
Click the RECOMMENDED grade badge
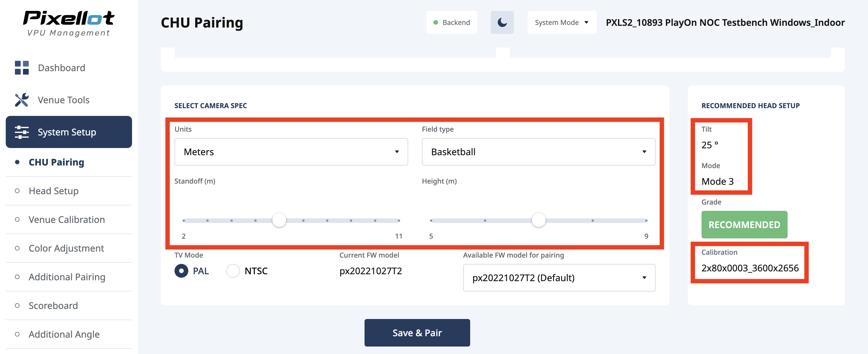(744, 225)
